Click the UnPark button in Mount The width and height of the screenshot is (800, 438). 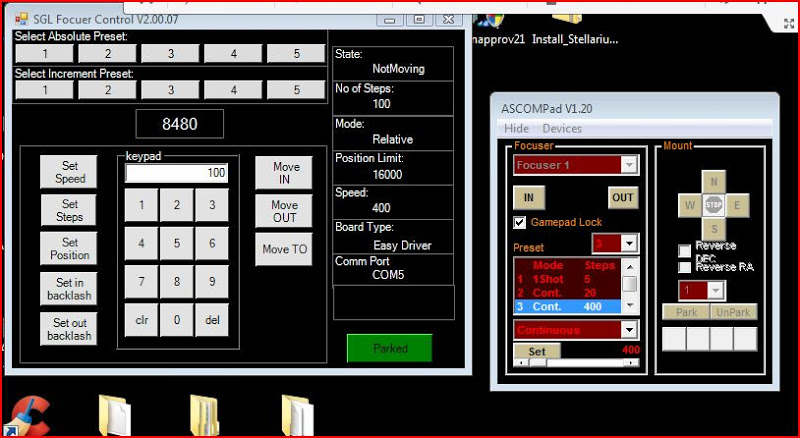point(733,312)
